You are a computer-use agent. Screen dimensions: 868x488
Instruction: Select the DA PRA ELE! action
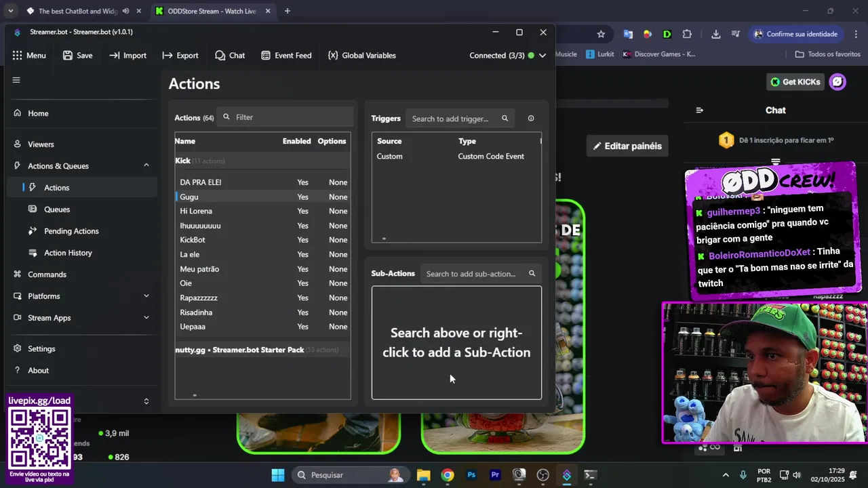click(x=262, y=182)
